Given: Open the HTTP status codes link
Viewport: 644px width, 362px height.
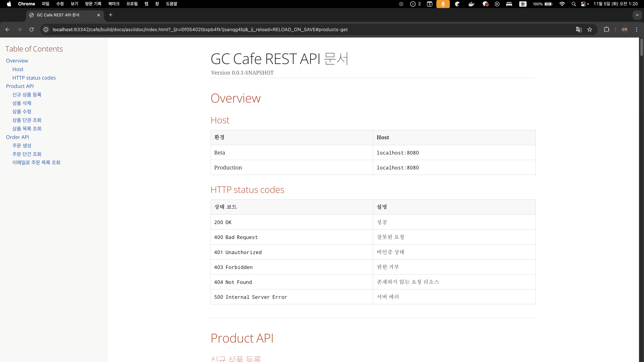Looking at the screenshot, I should click(x=34, y=78).
